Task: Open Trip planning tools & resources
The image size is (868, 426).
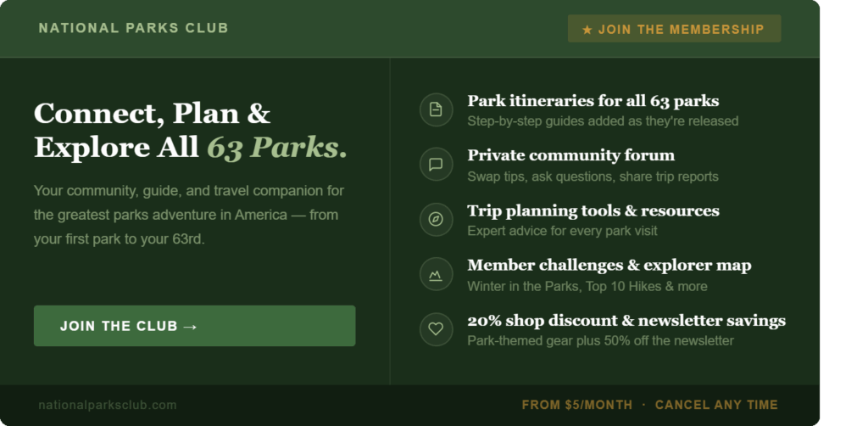Action: [x=593, y=210]
